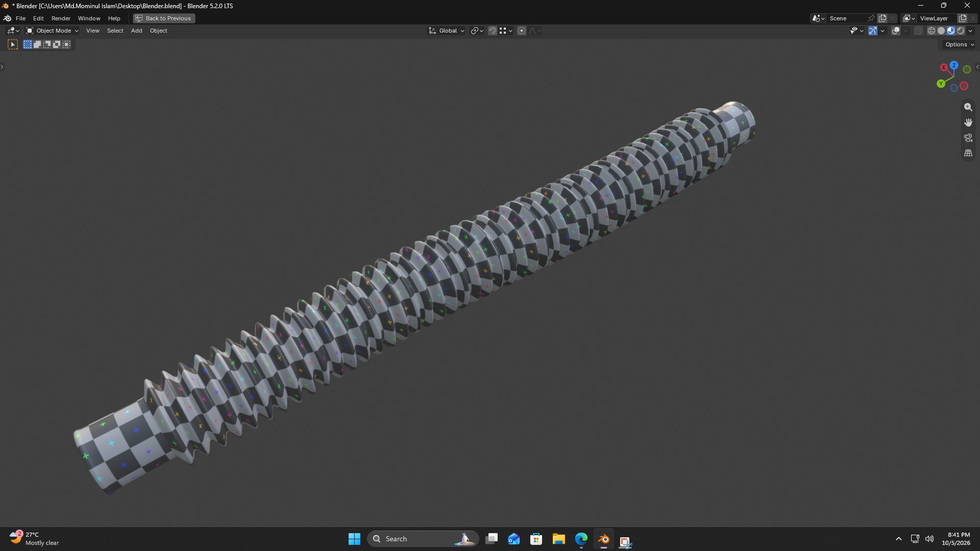Image resolution: width=980 pixels, height=551 pixels.
Task: Click the green Y axis gizmo
Action: pos(941,84)
